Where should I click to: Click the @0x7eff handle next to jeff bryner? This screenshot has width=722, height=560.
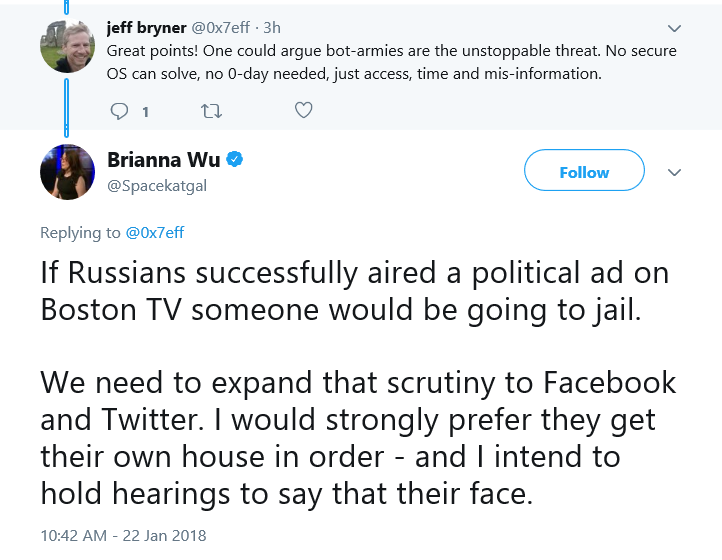pos(221,28)
